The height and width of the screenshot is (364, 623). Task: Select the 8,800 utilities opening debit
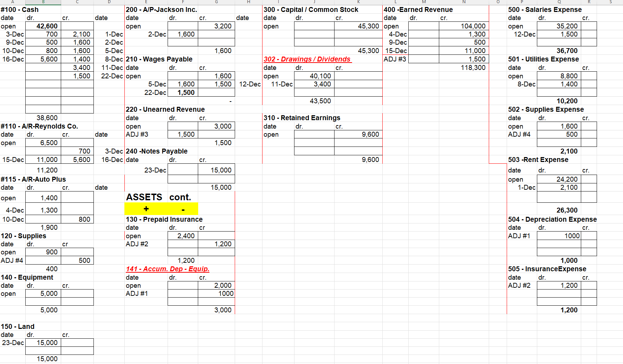point(559,76)
